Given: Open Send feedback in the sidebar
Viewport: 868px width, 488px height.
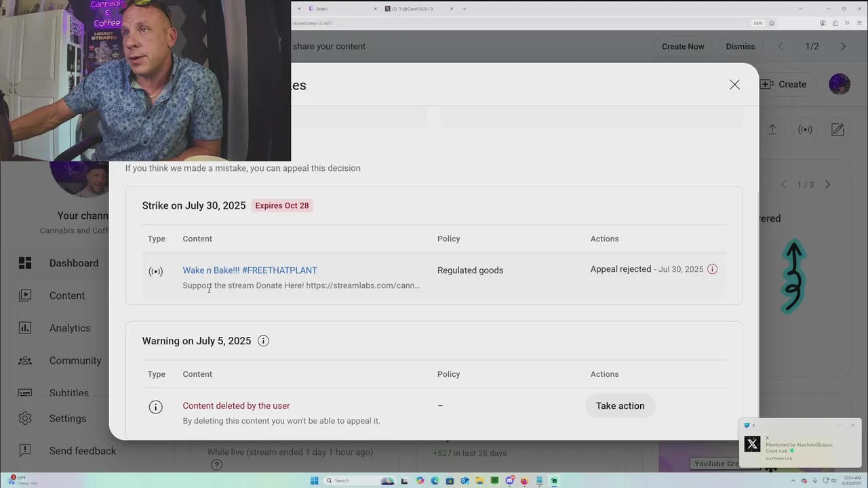Looking at the screenshot, I should (83, 451).
